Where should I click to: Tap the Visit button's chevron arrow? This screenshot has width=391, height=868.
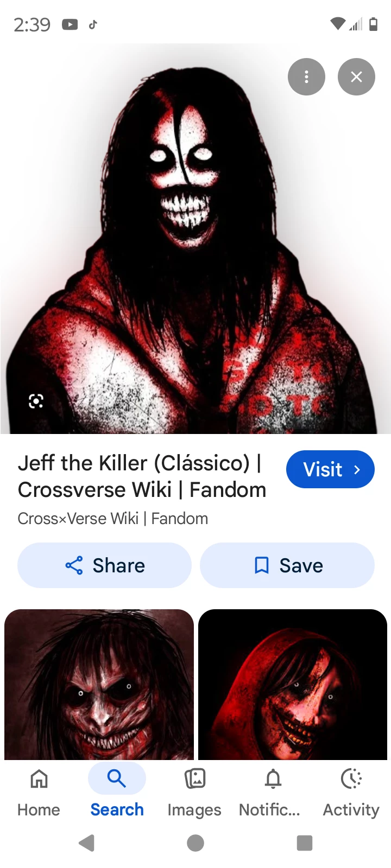pyautogui.click(x=357, y=470)
